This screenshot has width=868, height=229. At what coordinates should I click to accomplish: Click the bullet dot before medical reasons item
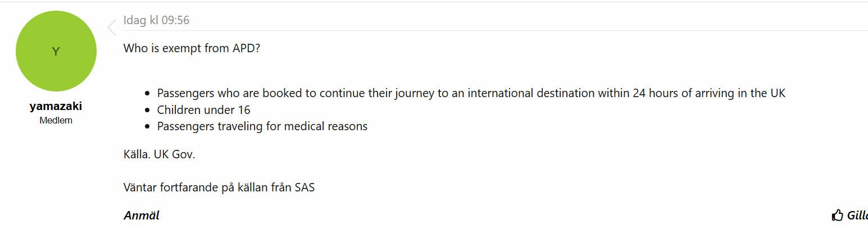[147, 127]
